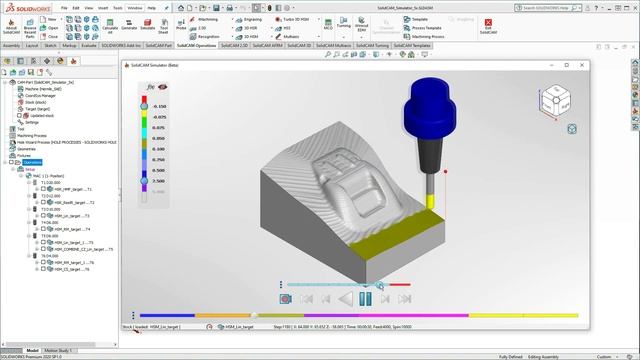Click lower handle on color scale

pyautogui.click(x=144, y=181)
